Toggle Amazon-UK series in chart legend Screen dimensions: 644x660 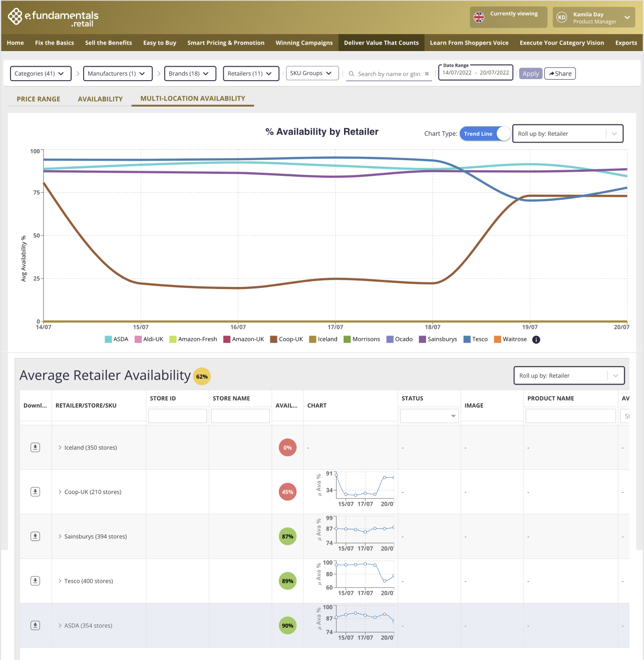[x=244, y=340]
